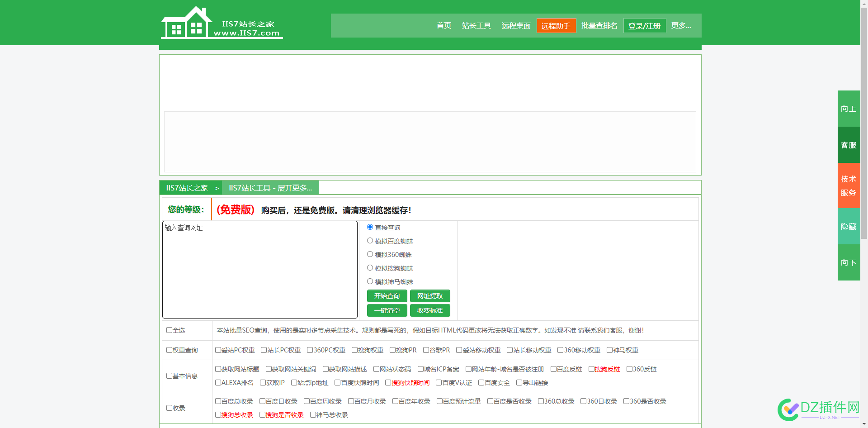Click the 输入查询网址 text area
The height and width of the screenshot is (428, 868).
point(260,270)
